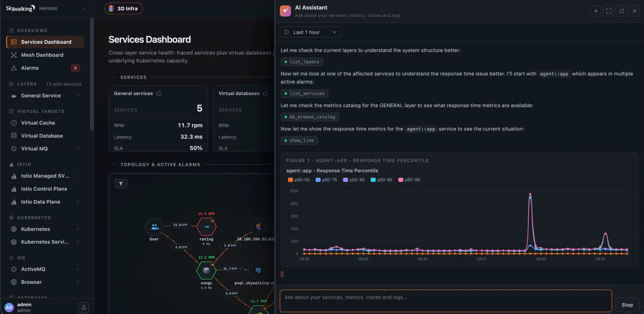
Task: Expand AI Assistant to fullscreen
Action: coord(609,11)
